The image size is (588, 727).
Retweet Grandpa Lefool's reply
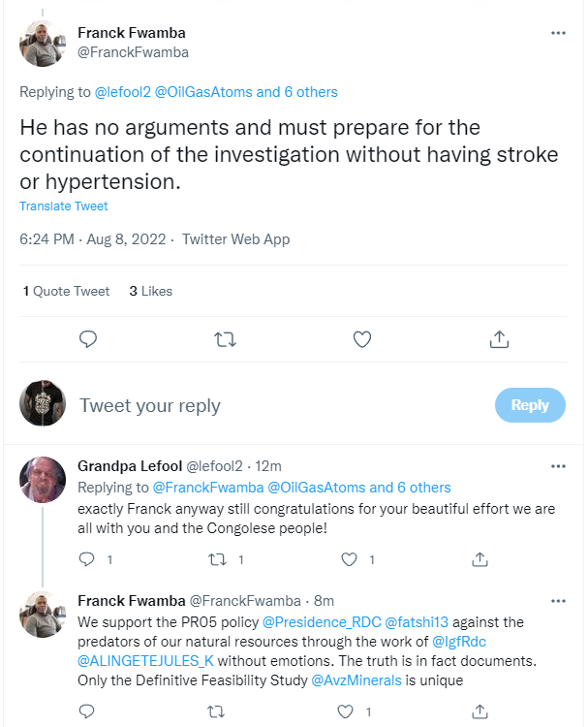click(x=217, y=559)
